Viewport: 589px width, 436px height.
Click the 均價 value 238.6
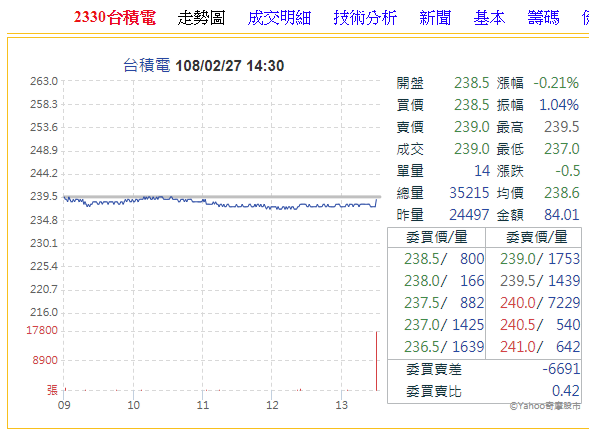[562, 193]
